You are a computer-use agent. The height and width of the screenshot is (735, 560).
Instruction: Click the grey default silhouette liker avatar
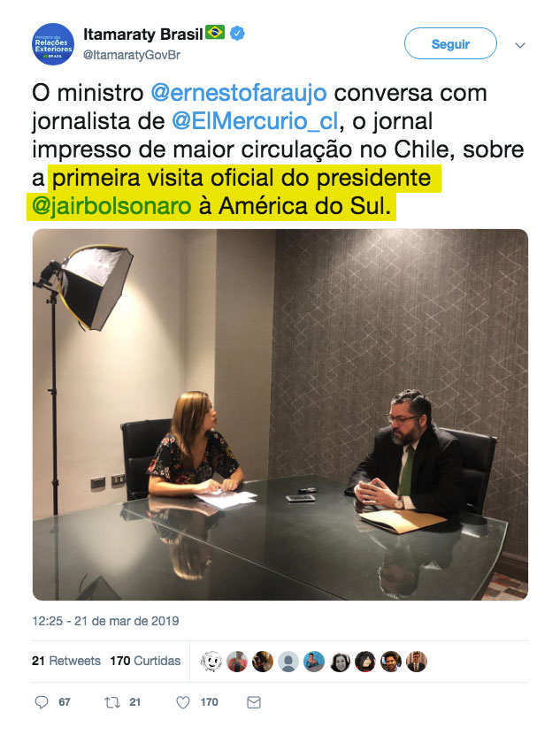click(288, 662)
